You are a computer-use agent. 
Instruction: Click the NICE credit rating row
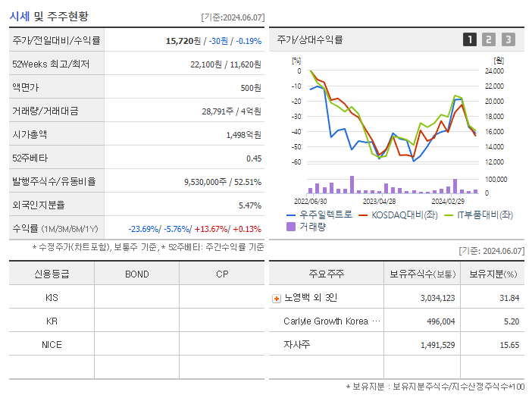pyautogui.click(x=136, y=345)
